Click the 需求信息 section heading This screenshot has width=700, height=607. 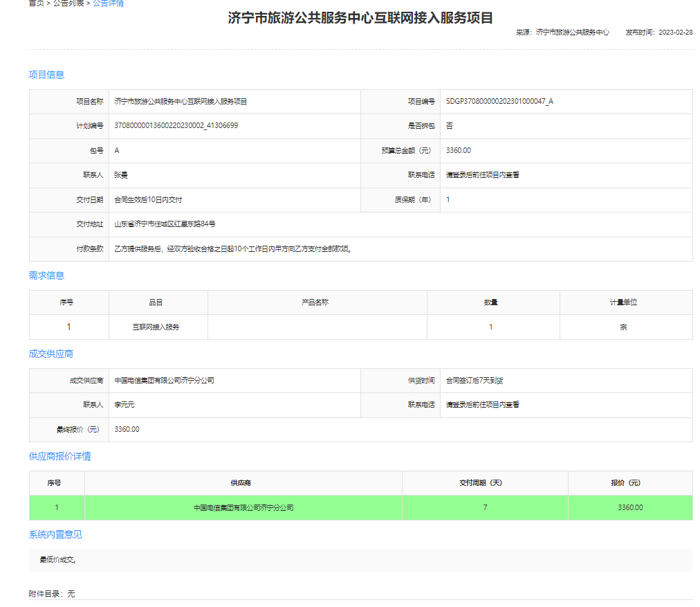pyautogui.click(x=46, y=275)
